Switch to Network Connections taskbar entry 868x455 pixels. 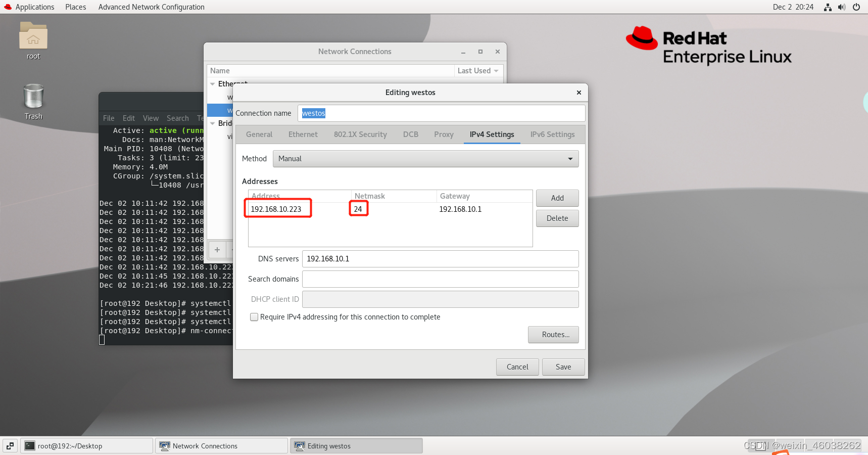coord(221,446)
